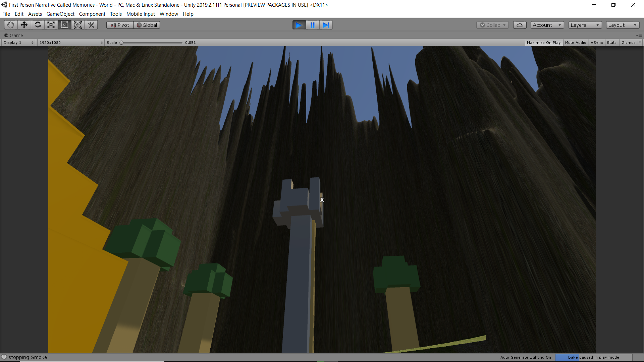
Task: Open the Layers dropdown
Action: pos(585,25)
